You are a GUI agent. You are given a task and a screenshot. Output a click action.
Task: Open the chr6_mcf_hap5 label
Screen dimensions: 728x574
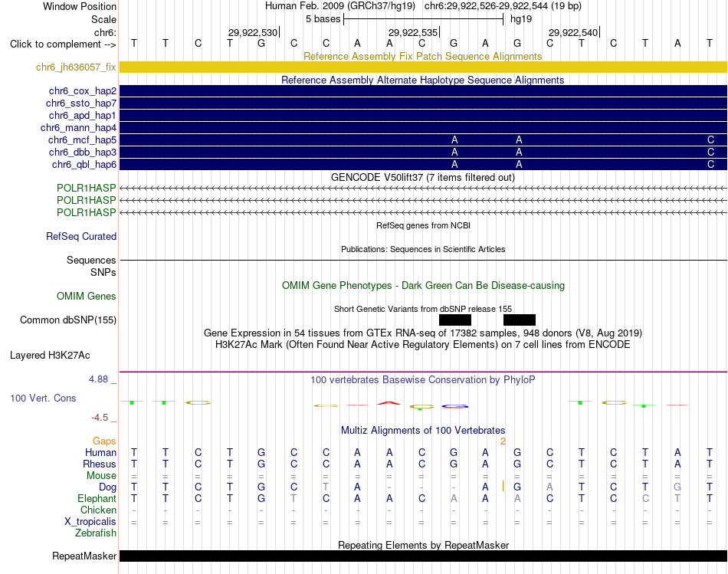point(82,139)
